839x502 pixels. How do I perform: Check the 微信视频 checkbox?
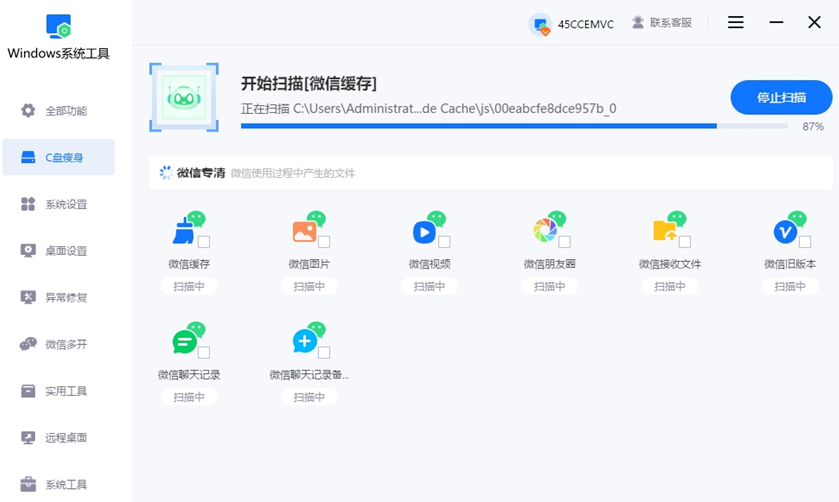444,242
